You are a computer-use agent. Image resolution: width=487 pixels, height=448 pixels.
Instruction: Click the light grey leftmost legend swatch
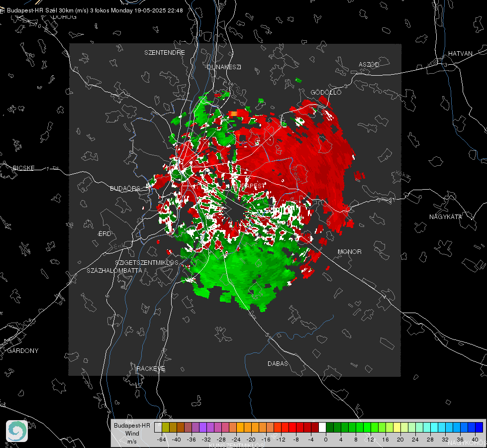point(158,427)
